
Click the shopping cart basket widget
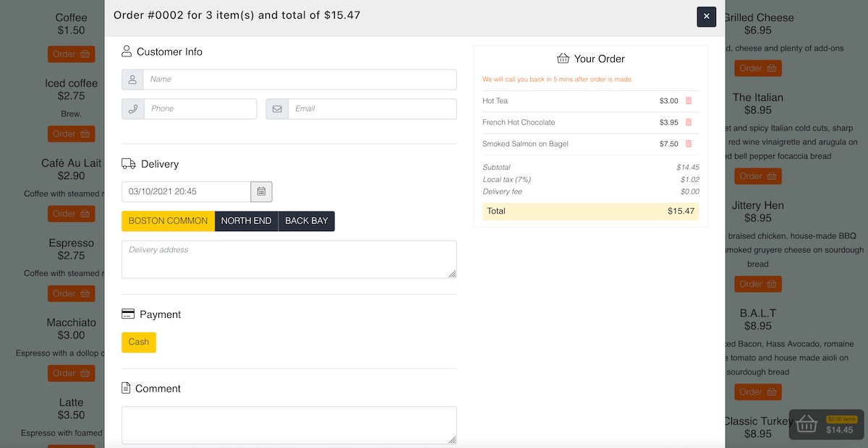pyautogui.click(x=826, y=424)
